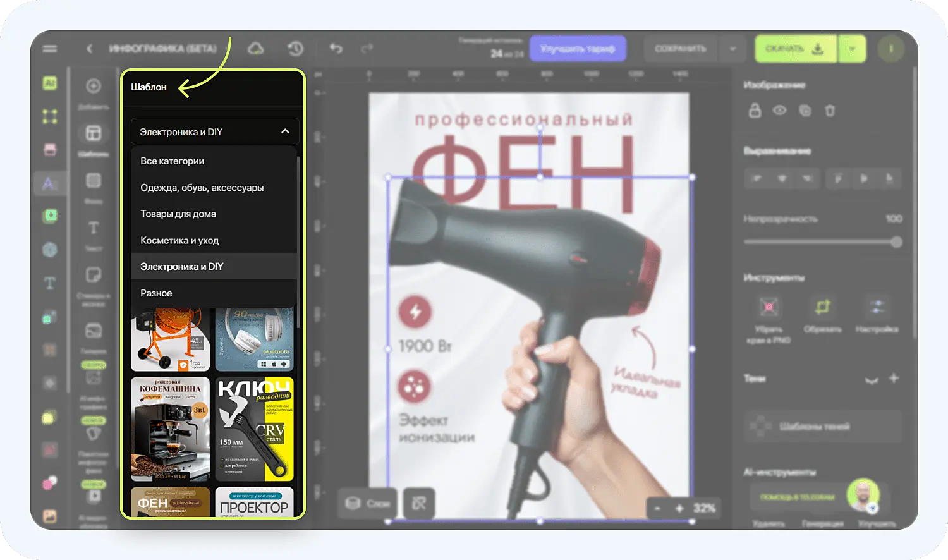Open the hamburger menu in top bar
This screenshot has width=948, height=560.
tap(50, 49)
